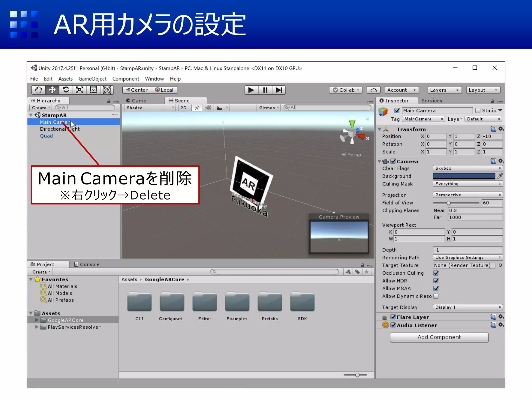Select the Hand tool
This screenshot has height=399, width=532.
(38, 90)
